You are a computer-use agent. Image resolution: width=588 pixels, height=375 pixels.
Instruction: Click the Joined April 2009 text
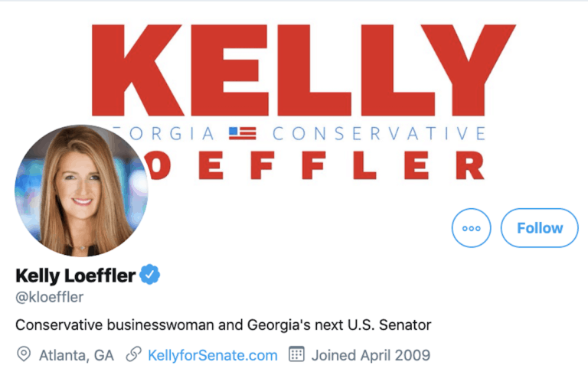pyautogui.click(x=370, y=355)
